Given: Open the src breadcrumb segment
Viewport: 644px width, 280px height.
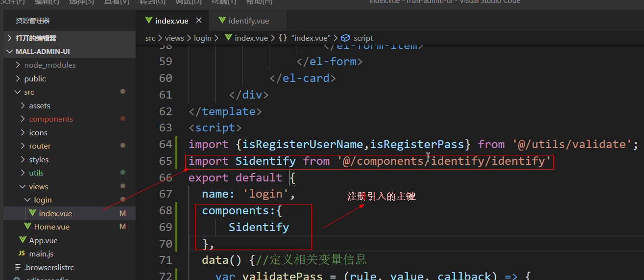Looking at the screenshot, I should coord(150,38).
